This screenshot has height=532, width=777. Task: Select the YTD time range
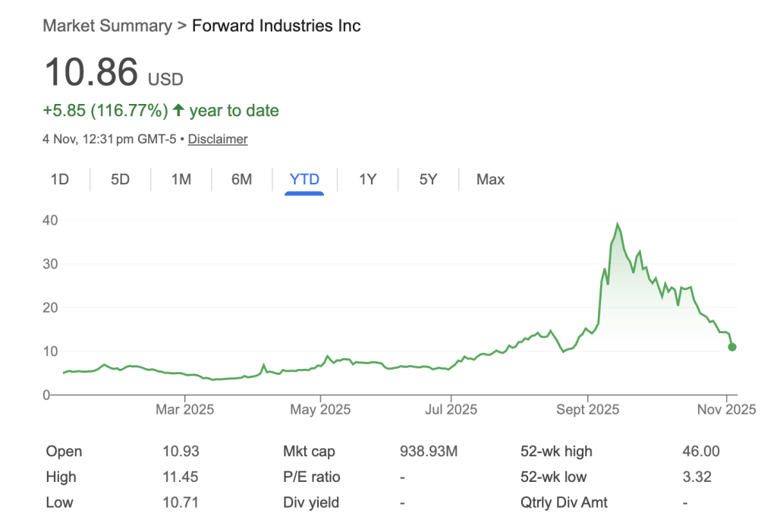click(304, 179)
